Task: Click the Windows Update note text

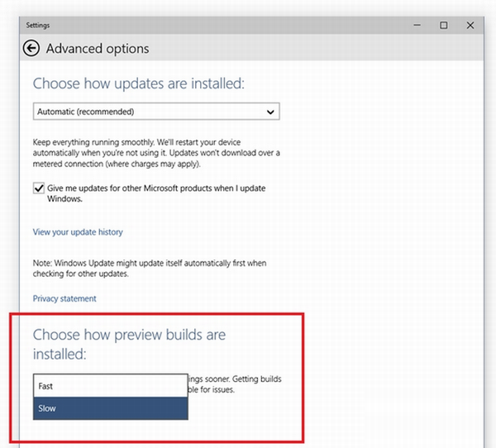Action: [x=150, y=266]
